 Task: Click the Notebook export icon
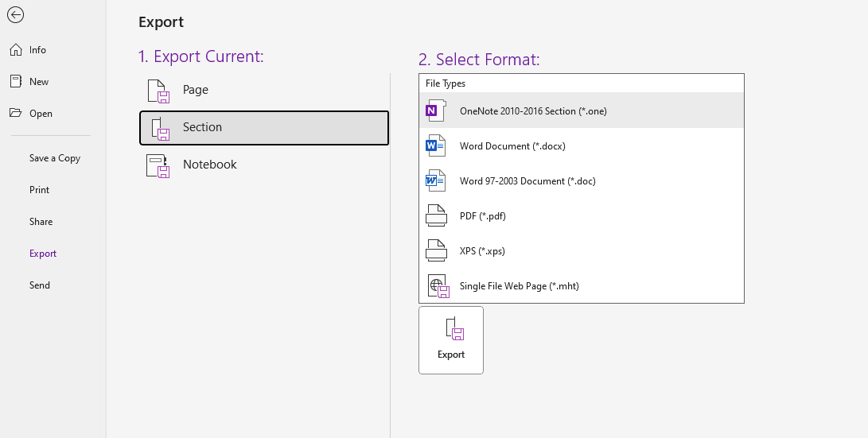tap(158, 165)
